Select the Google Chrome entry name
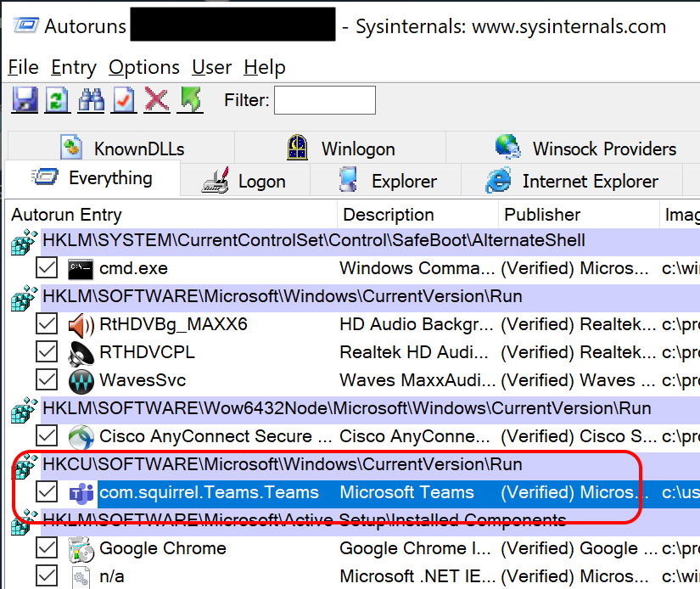 click(163, 548)
